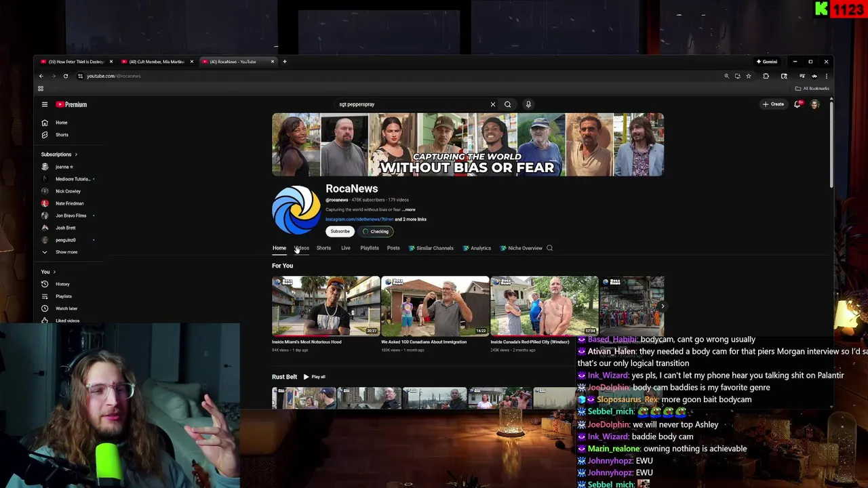Switch to Cult Member, Mia Martina browser tab
The height and width of the screenshot is (488, 868).
[156, 62]
